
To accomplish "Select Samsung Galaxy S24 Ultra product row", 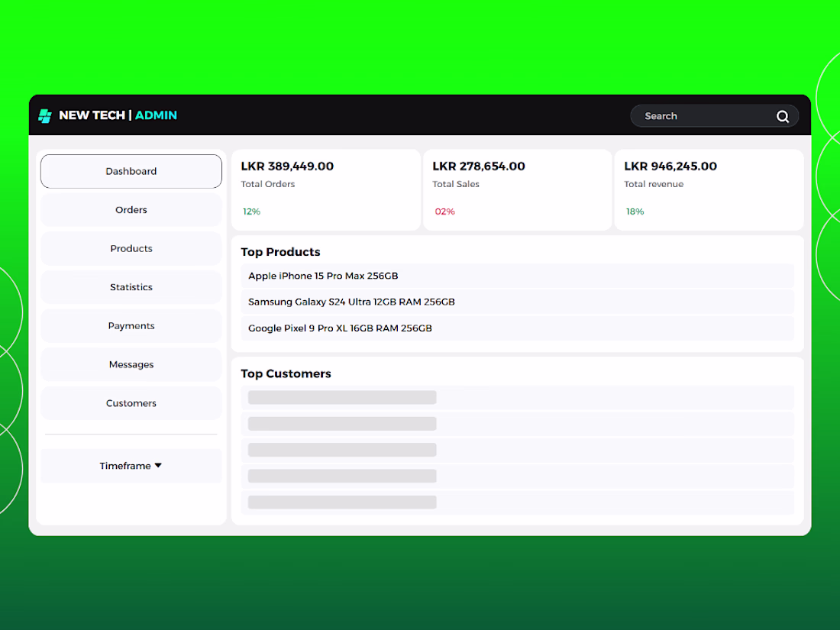I will [x=517, y=302].
